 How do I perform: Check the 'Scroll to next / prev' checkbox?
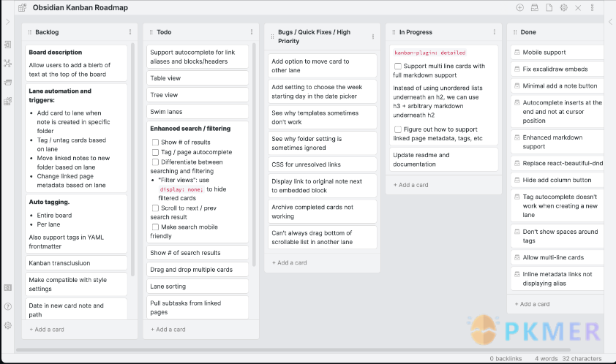(155, 208)
